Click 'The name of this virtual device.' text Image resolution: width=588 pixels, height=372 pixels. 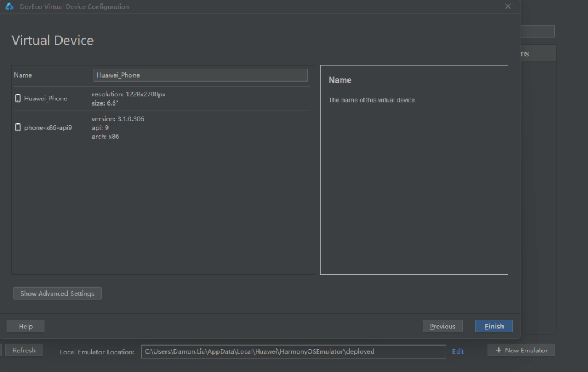click(372, 100)
